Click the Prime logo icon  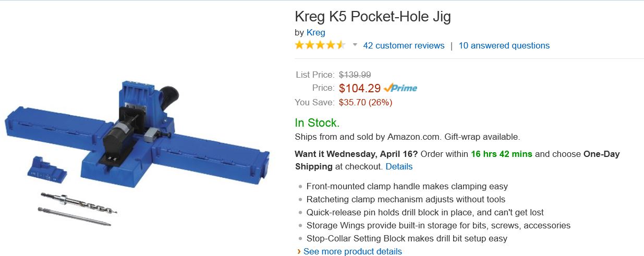[x=400, y=88]
